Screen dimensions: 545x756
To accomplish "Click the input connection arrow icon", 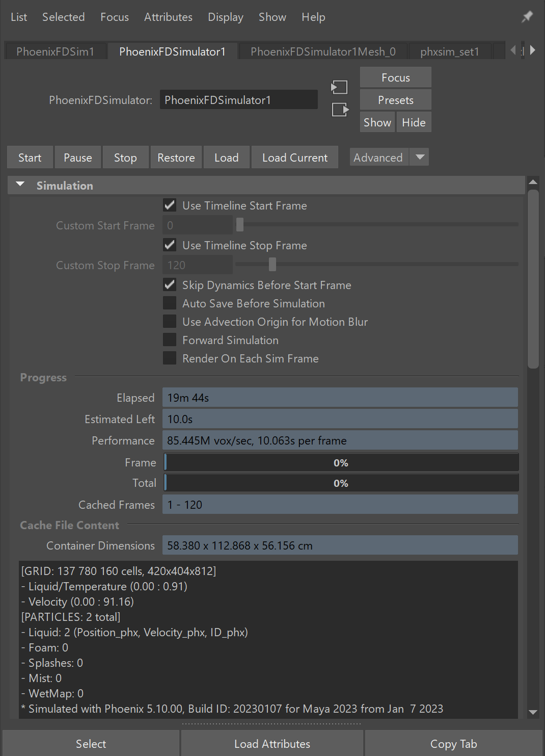I will (339, 87).
